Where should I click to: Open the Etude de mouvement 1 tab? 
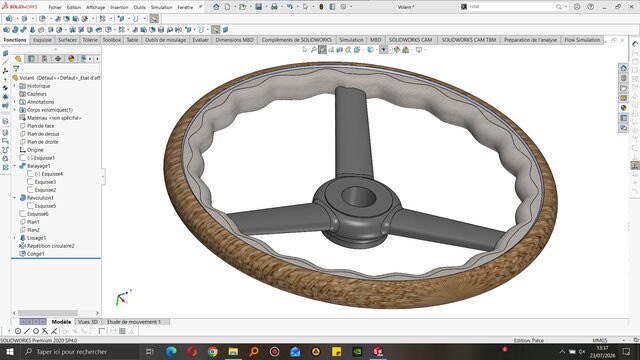pos(134,322)
